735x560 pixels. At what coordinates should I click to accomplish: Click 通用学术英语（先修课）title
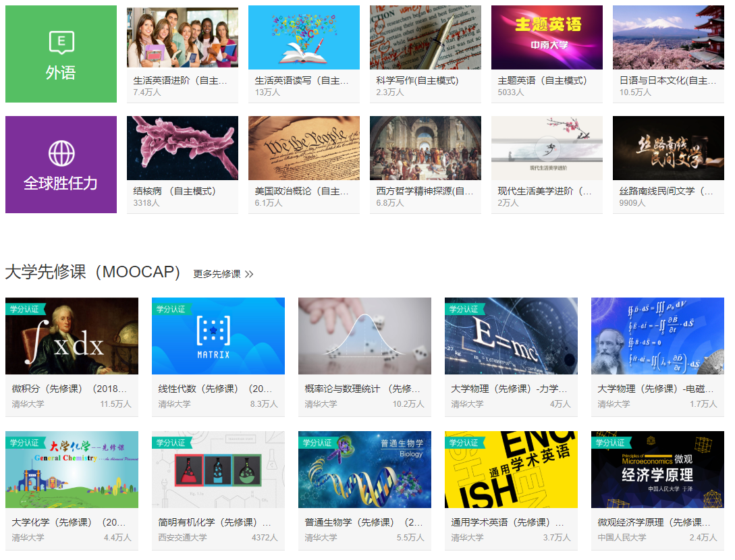point(508,522)
